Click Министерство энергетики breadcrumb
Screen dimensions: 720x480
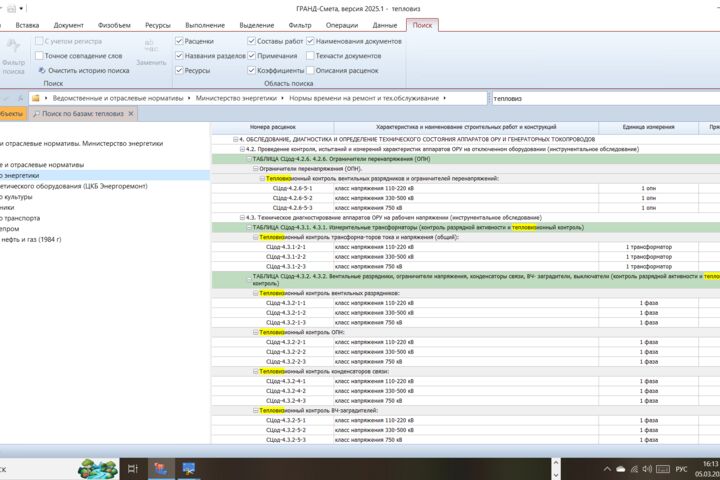coord(236,98)
